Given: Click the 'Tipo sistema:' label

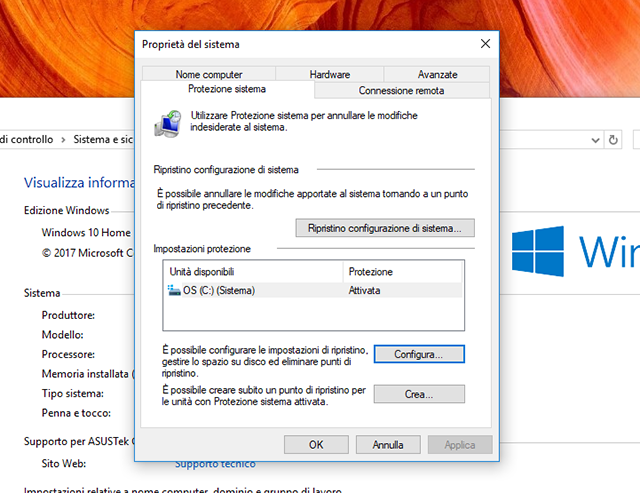Looking at the screenshot, I should tap(73, 393).
